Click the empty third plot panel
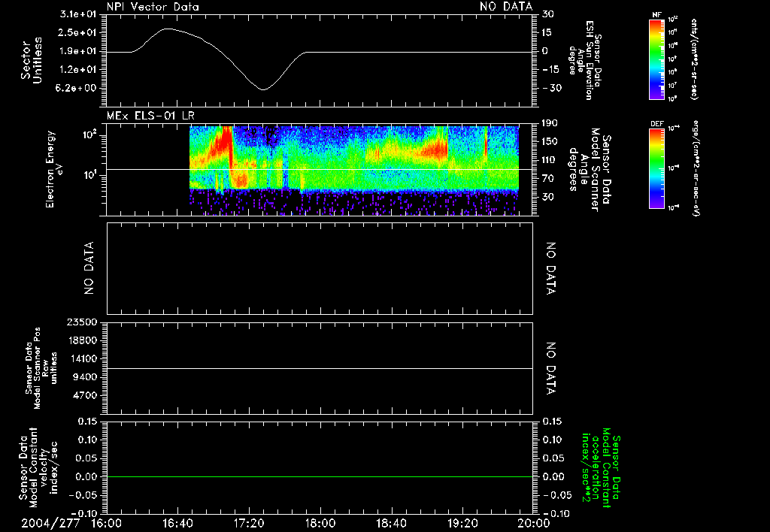 click(x=320, y=268)
